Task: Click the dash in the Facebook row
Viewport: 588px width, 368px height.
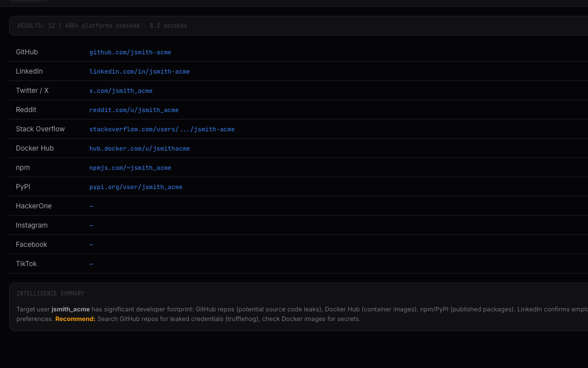Action: click(x=91, y=245)
